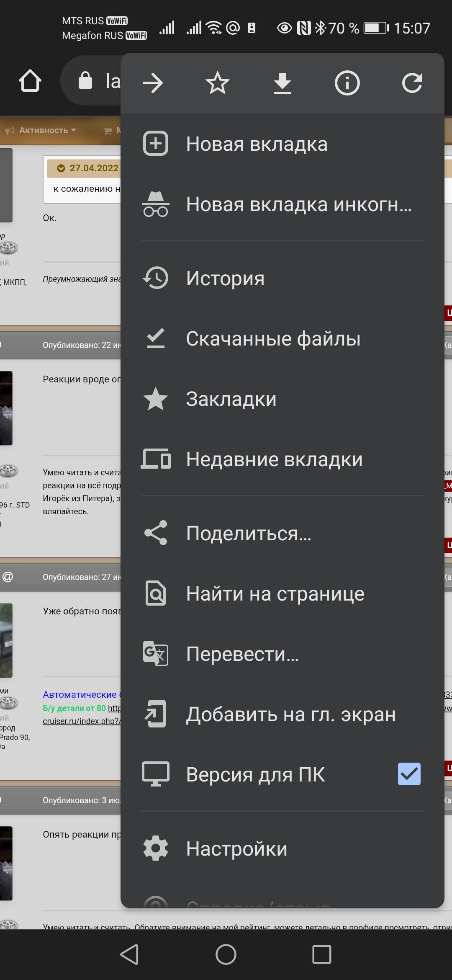Tap the devices icon beside Недавние вкладки
The height and width of the screenshot is (980, 452).
point(156,459)
